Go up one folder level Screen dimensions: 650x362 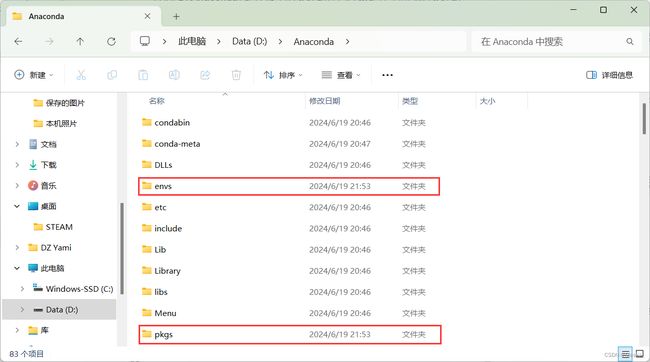pos(80,41)
